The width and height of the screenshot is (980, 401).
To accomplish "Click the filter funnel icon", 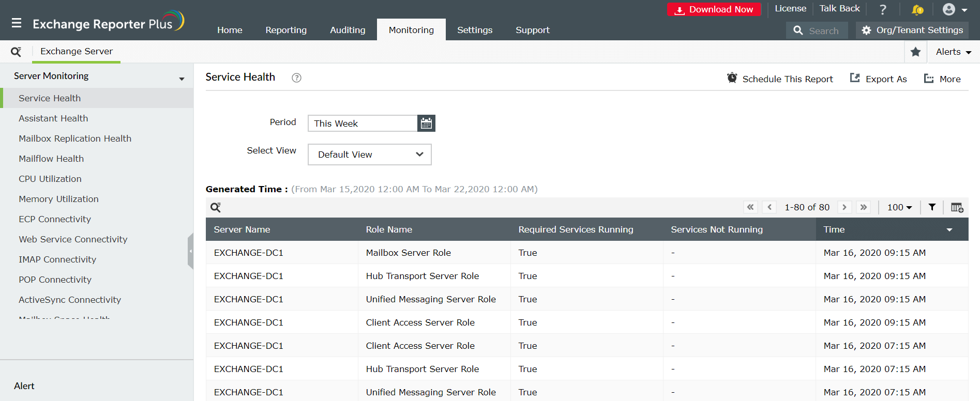I will click(x=932, y=207).
